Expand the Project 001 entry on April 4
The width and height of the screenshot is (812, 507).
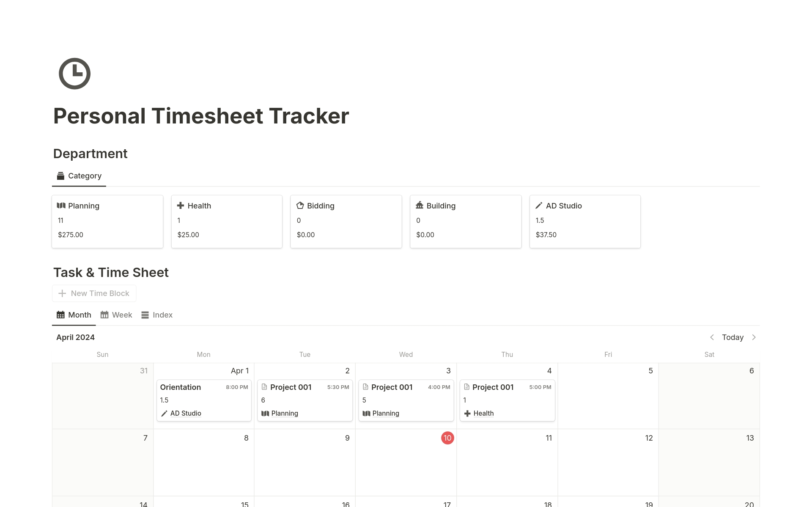pyautogui.click(x=492, y=386)
